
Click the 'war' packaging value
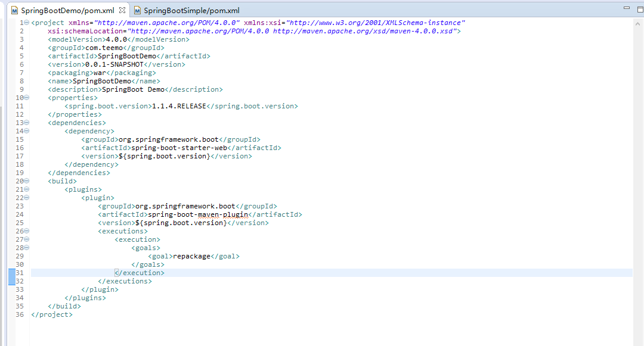coord(100,73)
